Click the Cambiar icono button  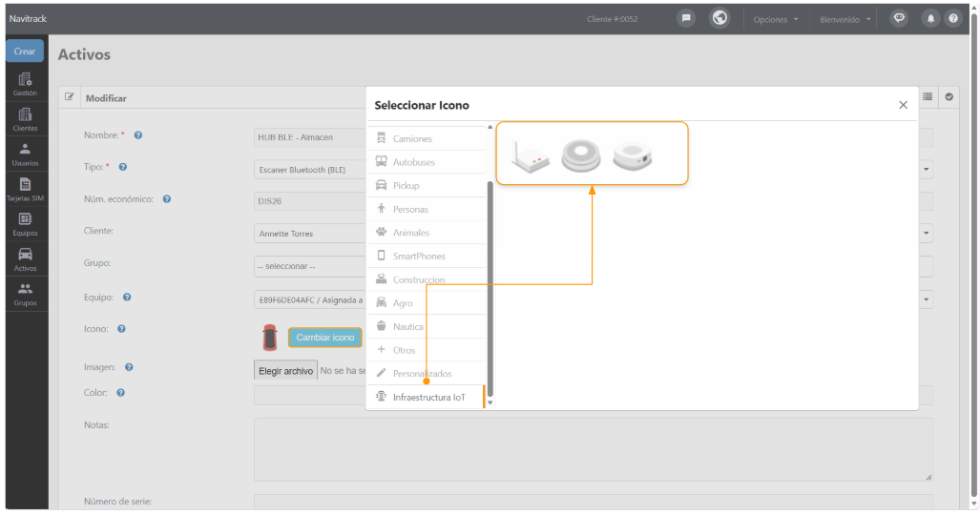pyautogui.click(x=325, y=338)
